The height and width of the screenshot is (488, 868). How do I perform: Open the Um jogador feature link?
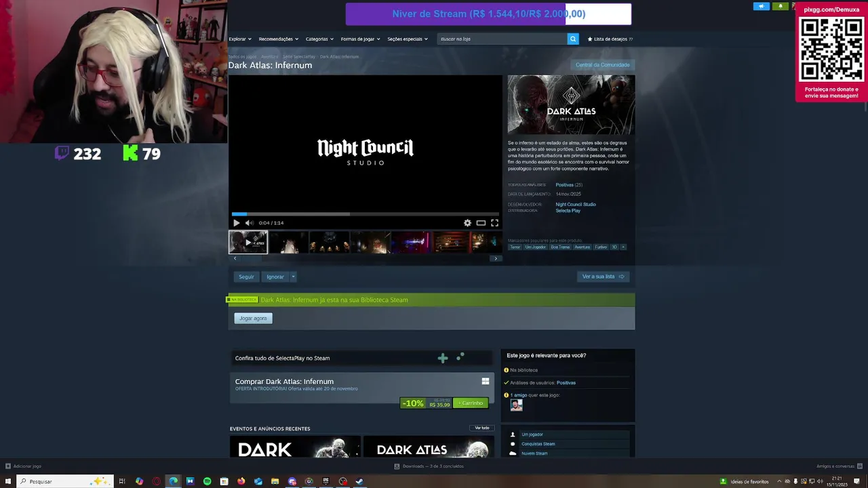532,434
